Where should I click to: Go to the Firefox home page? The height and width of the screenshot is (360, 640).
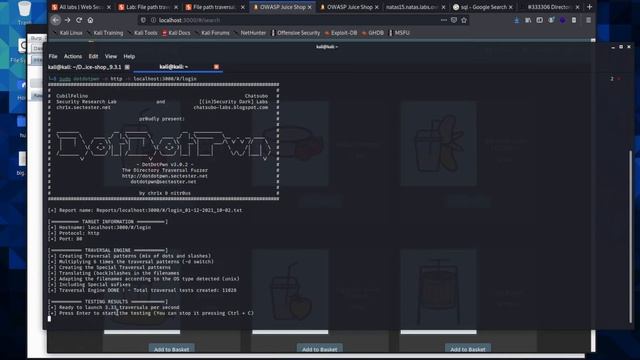click(90, 20)
